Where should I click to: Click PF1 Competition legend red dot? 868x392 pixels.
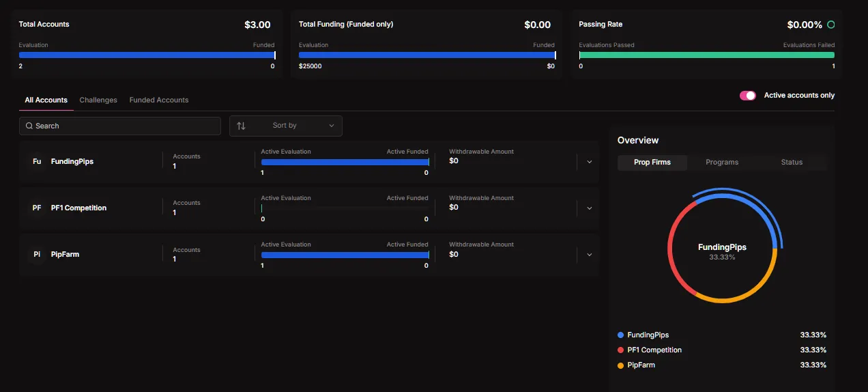point(621,350)
